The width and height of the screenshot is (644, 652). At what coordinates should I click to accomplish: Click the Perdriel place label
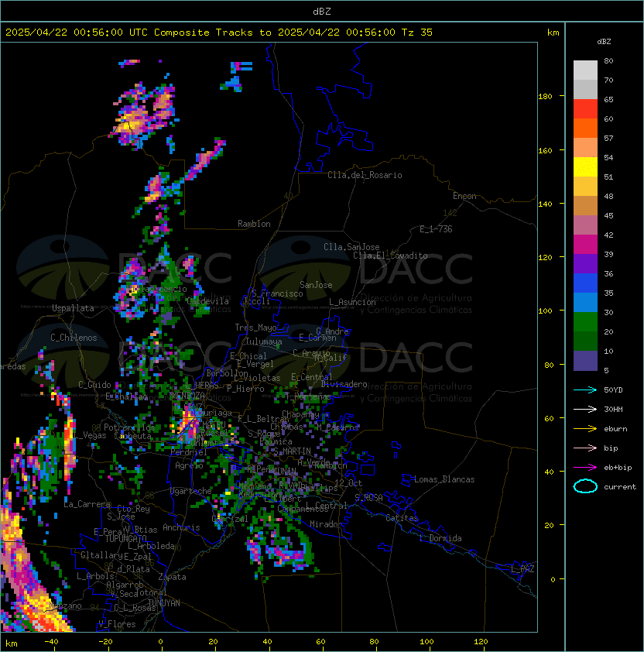point(188,452)
